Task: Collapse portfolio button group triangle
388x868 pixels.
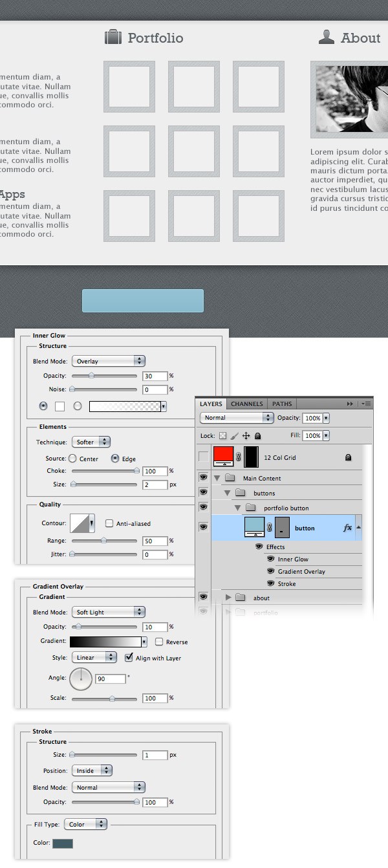Action: (x=237, y=508)
